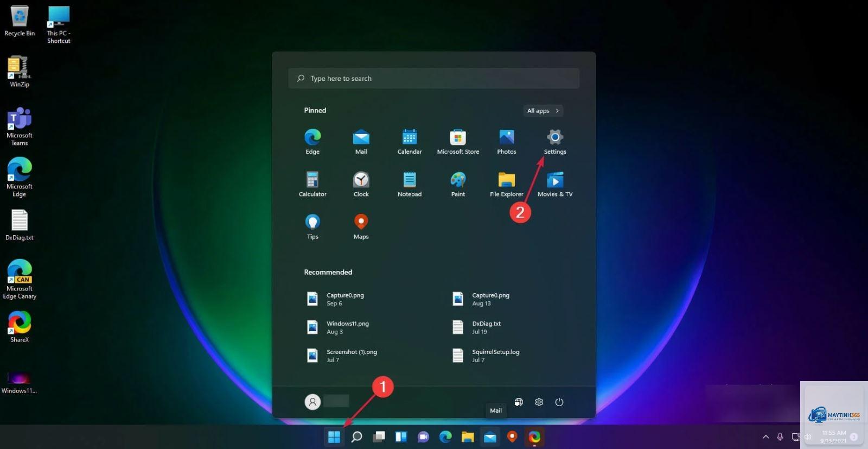Image resolution: width=868 pixels, height=449 pixels.
Task: Open Chat (Teams) on taskbar
Action: pos(423,437)
